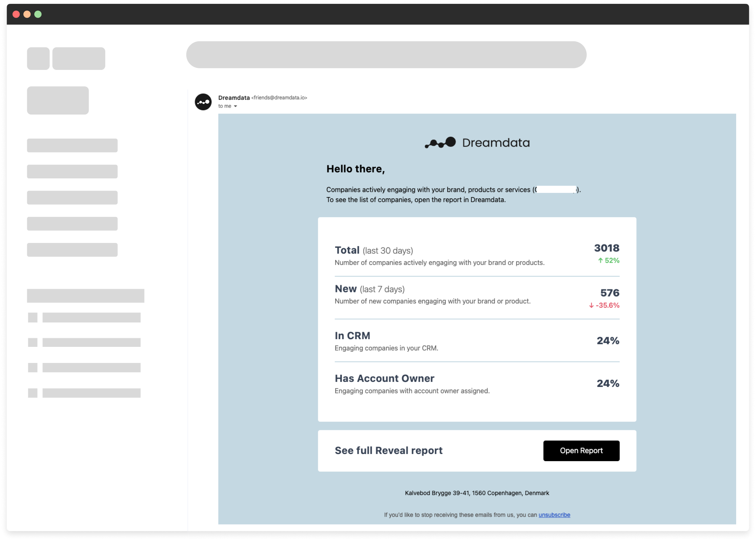Click the yellow macOS minimize button

(x=27, y=14)
